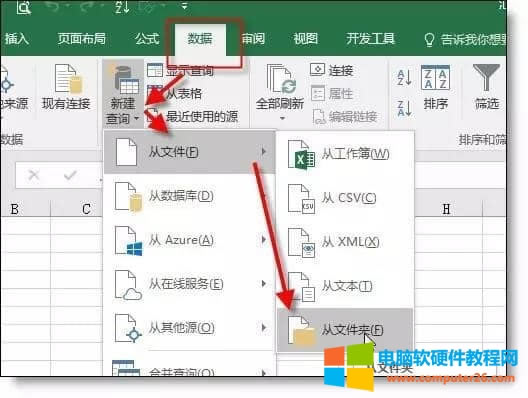Screen dimensions: 528x398
Task: Click 显示查询 in the ribbon
Action: pos(180,70)
